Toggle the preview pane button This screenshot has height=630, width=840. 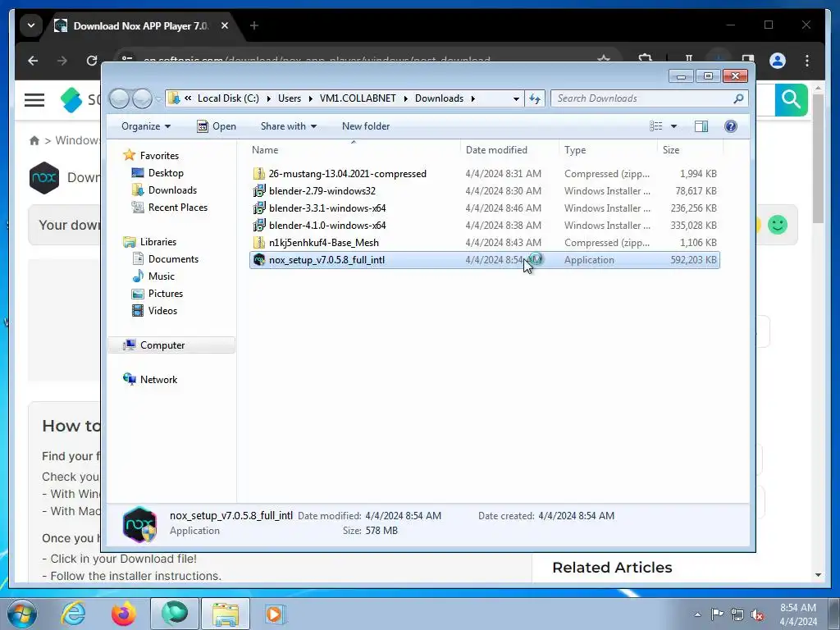pos(701,126)
